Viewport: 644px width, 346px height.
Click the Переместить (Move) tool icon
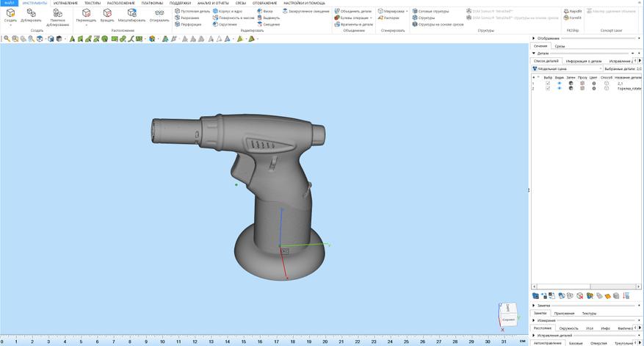pos(86,13)
